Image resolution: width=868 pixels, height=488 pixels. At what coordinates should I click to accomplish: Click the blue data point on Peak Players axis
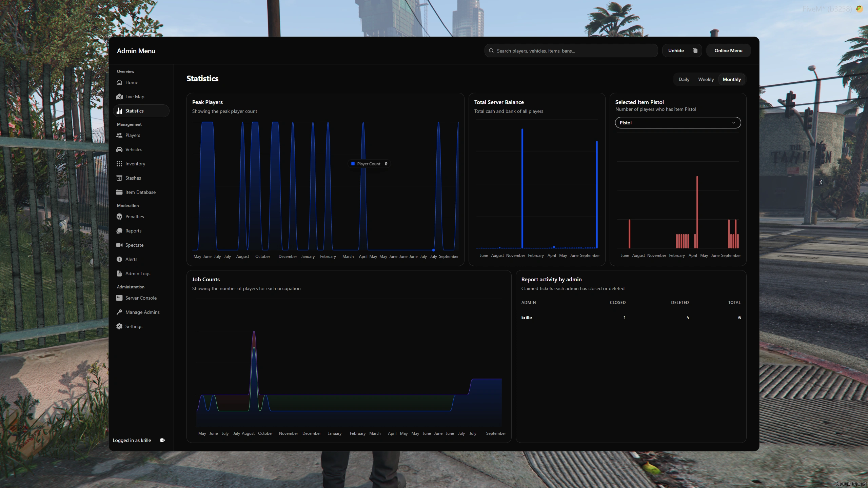433,250
